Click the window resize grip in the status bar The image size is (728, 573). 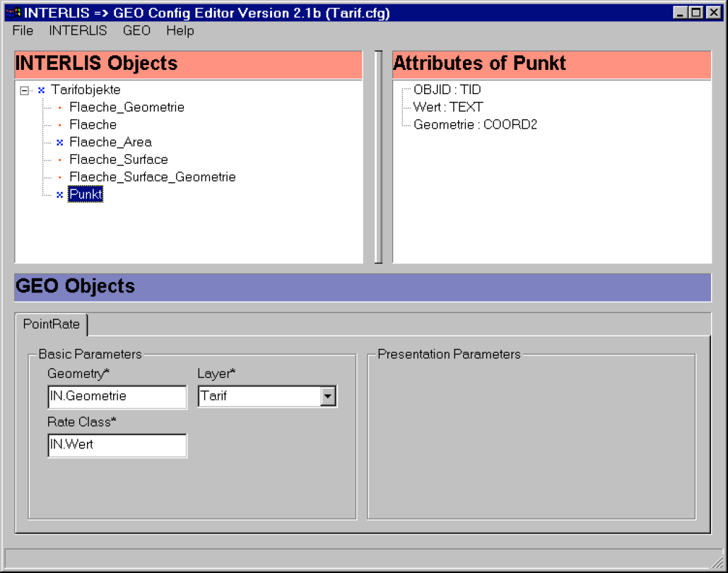coord(717,562)
